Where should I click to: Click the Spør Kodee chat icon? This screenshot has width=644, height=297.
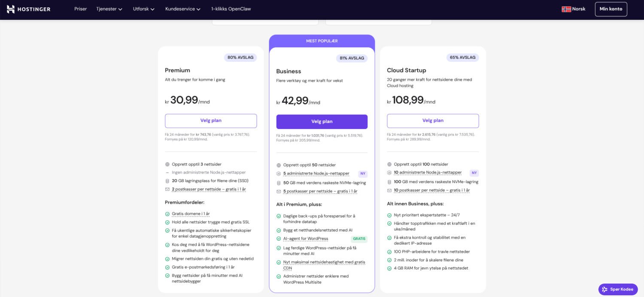coord(605,289)
